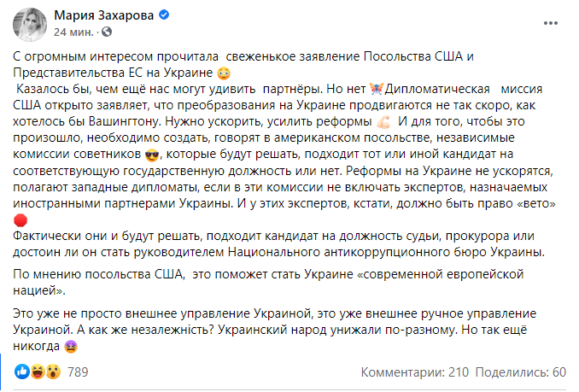
Task: Click the blue Like reaction icon
Action: click(22, 372)
